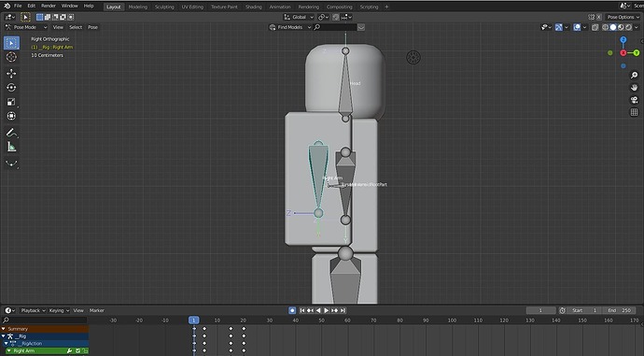Click the zoom view magnifier icon
This screenshot has height=356, width=644.
click(634, 76)
